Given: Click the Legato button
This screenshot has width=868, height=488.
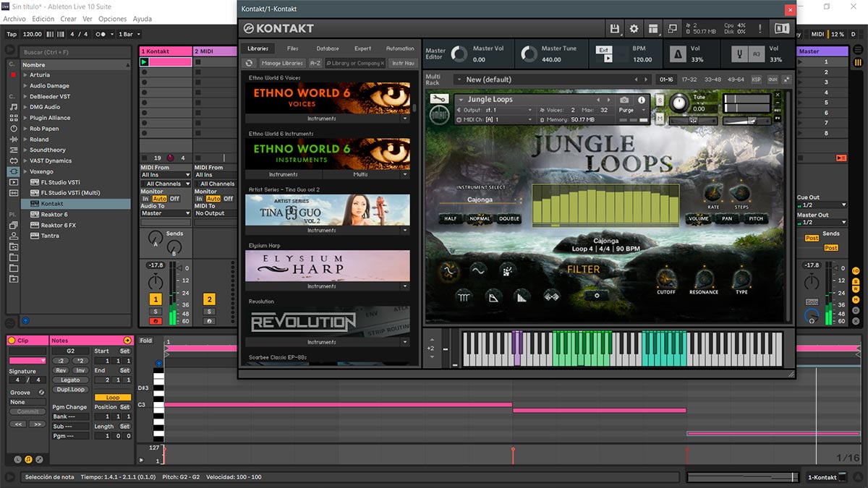Looking at the screenshot, I should tap(70, 380).
